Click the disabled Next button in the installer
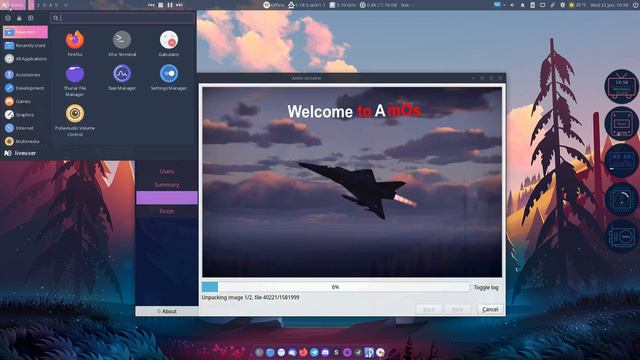Screen dimensions: 640x360 click(458, 309)
